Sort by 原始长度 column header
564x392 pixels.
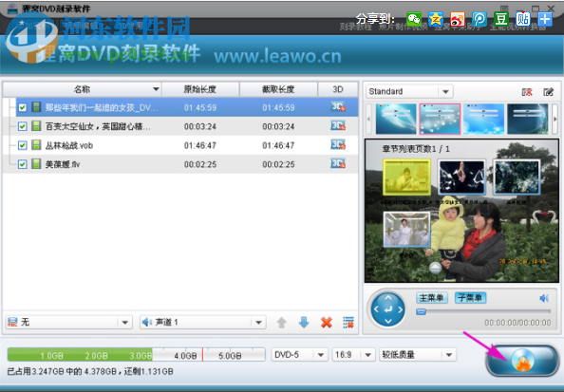click(200, 89)
